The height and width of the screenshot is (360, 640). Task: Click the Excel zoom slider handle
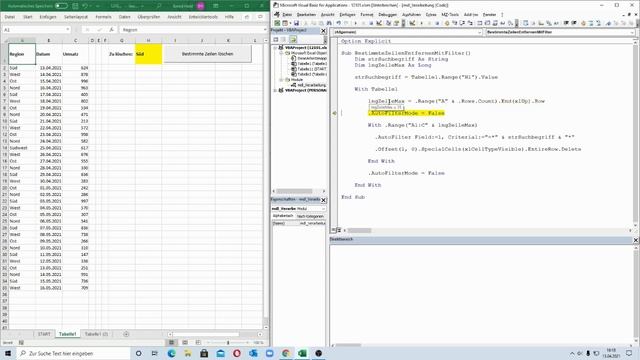point(228,342)
